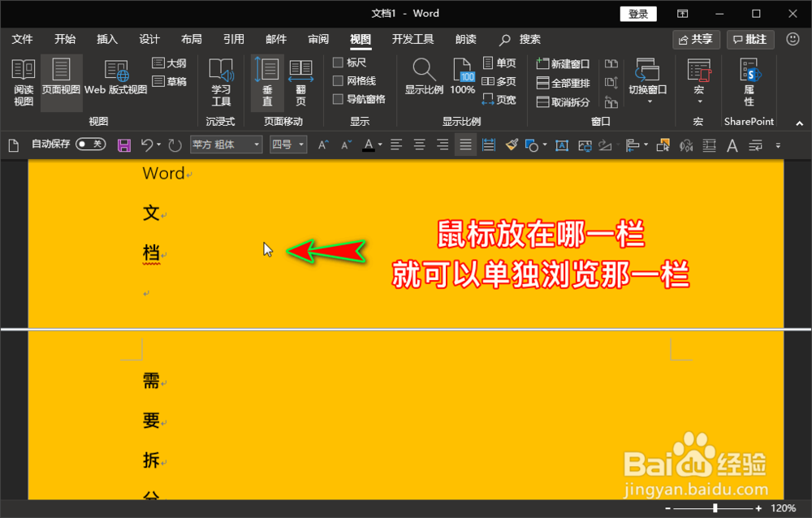Screen dimensions: 812x518
Task: Set zoom to 100%
Action: 462,77
